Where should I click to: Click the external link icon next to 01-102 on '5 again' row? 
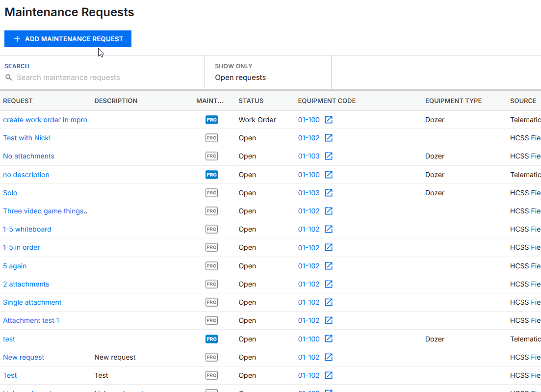point(330,265)
